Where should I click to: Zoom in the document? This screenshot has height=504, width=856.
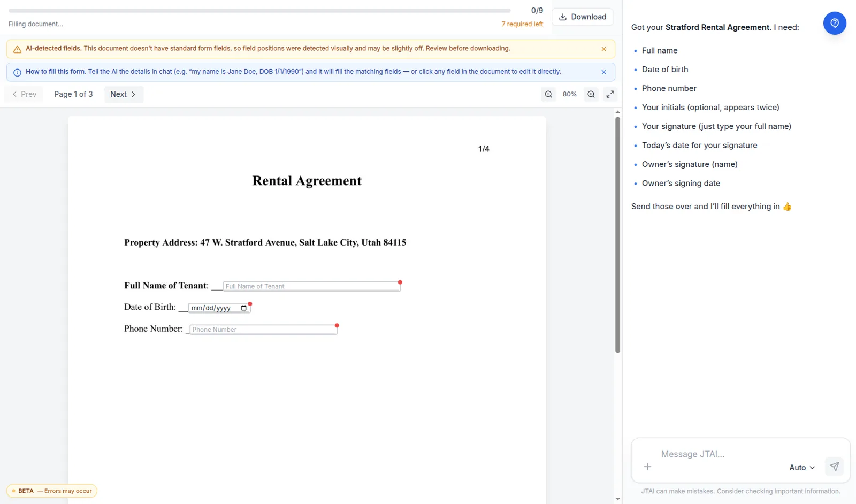point(591,94)
